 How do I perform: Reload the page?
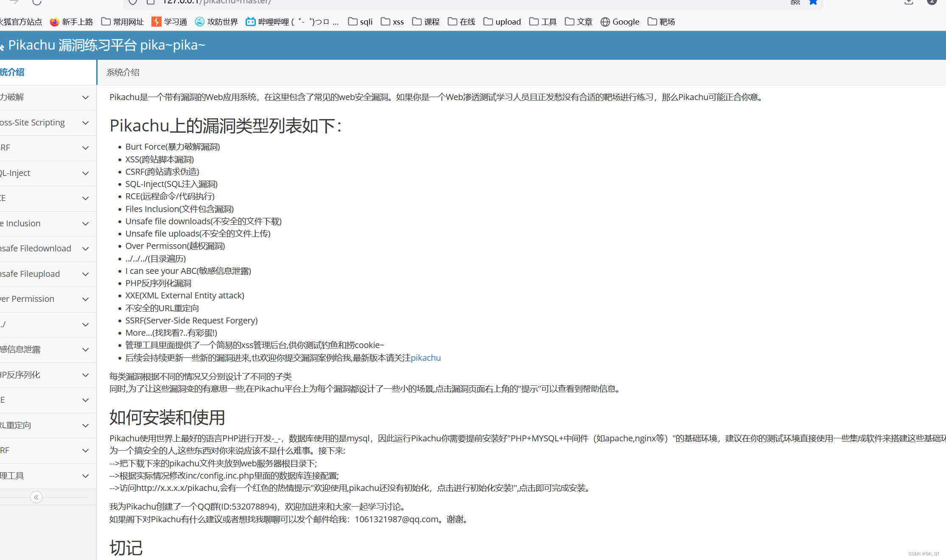point(37,2)
